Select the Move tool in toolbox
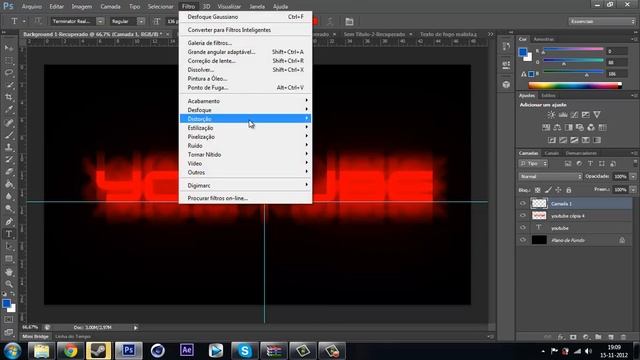640x360 pixels. click(x=9, y=48)
